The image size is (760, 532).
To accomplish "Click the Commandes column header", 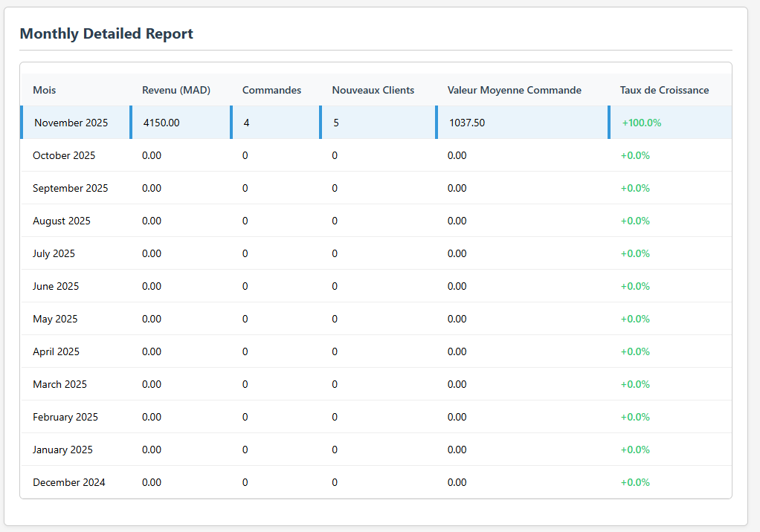I will click(x=271, y=90).
